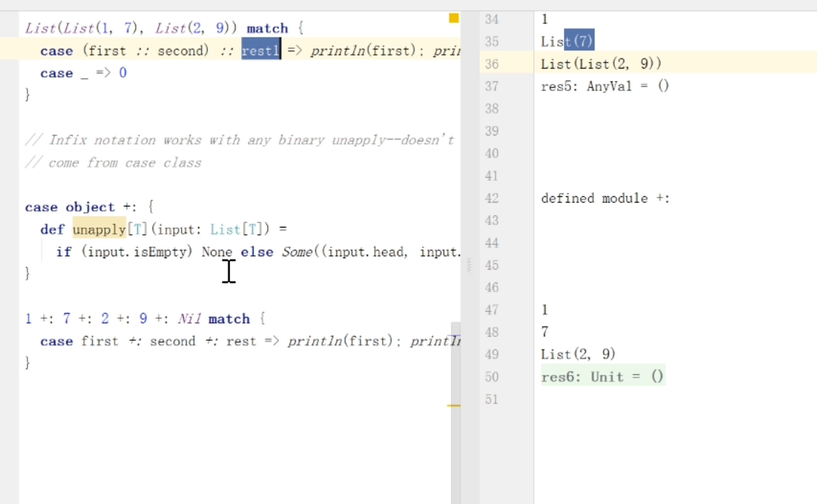This screenshot has height=504, width=817.
Task: Click "input.isEmpty" in the if condition
Action: pos(137,252)
